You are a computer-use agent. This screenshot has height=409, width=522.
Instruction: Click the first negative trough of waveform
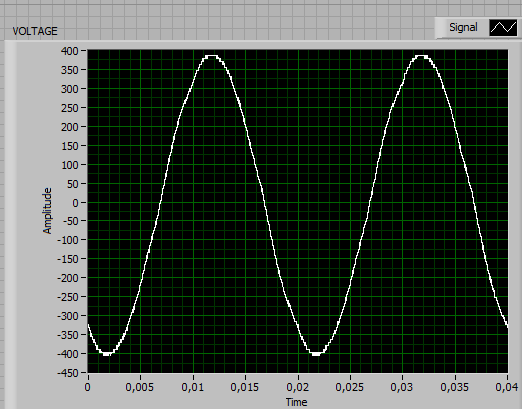pos(107,354)
